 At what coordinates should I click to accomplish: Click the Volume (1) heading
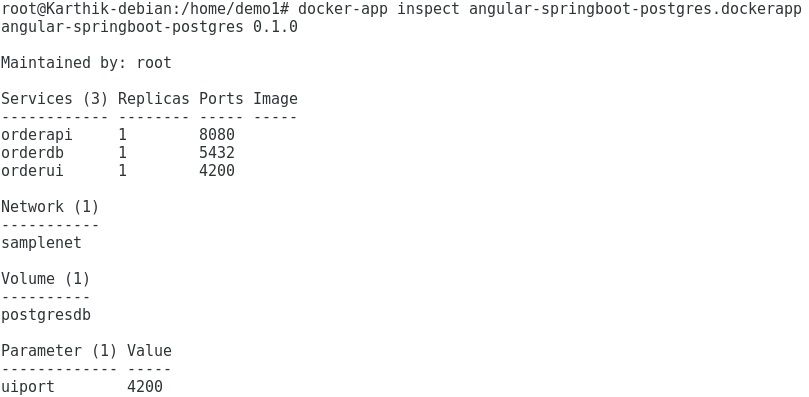point(45,279)
